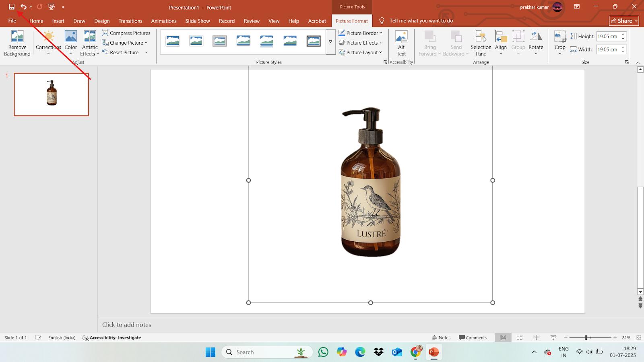Open Microsoft Edge from the taskbar
The width and height of the screenshot is (644, 362).
point(360,352)
